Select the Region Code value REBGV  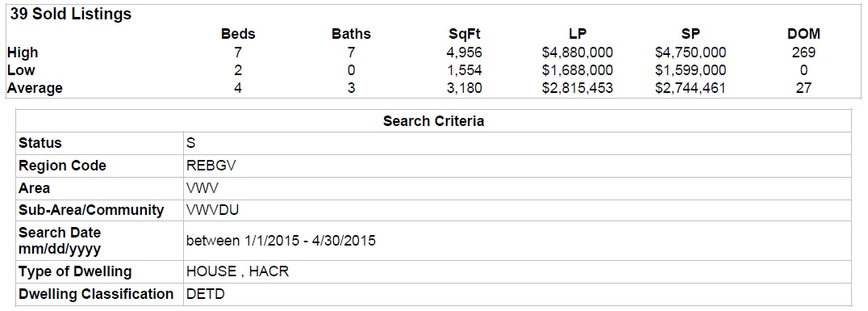click(x=209, y=166)
